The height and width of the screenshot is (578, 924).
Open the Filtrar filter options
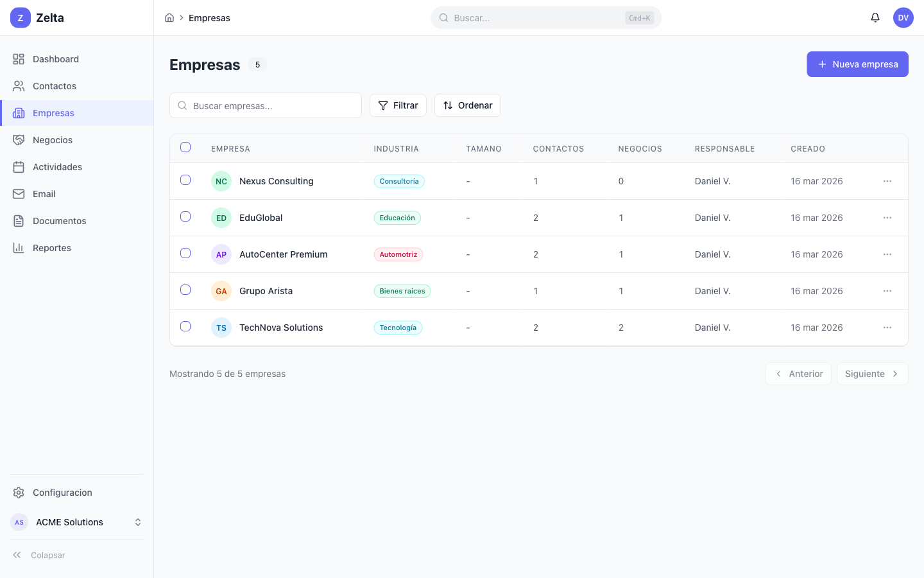tap(398, 105)
